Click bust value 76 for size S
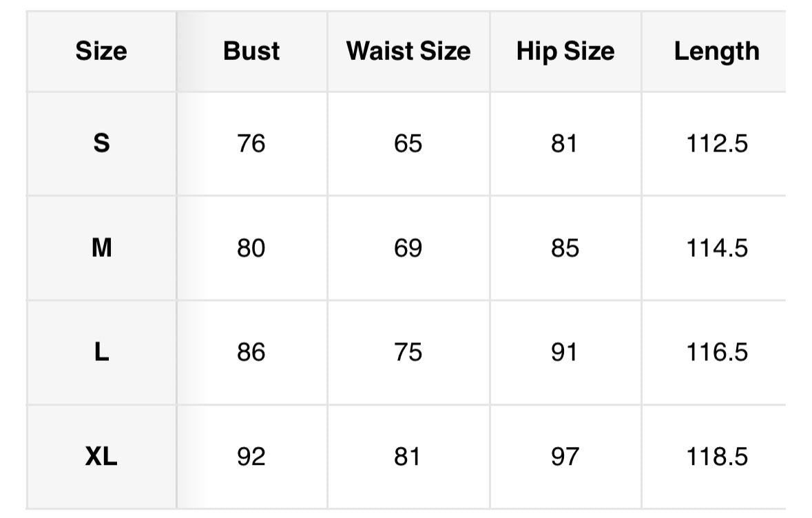Screen dimensions: 812x518 [x=251, y=143]
